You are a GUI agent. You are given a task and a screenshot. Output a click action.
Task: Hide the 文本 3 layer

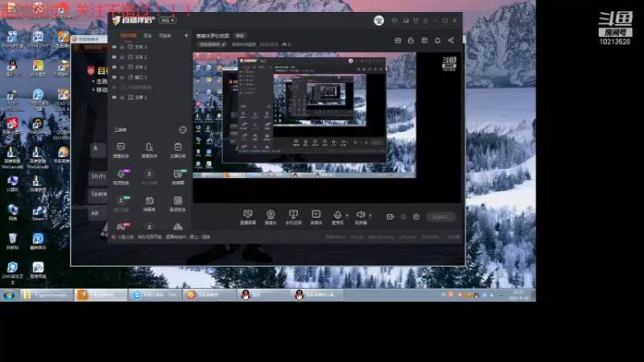(114, 47)
